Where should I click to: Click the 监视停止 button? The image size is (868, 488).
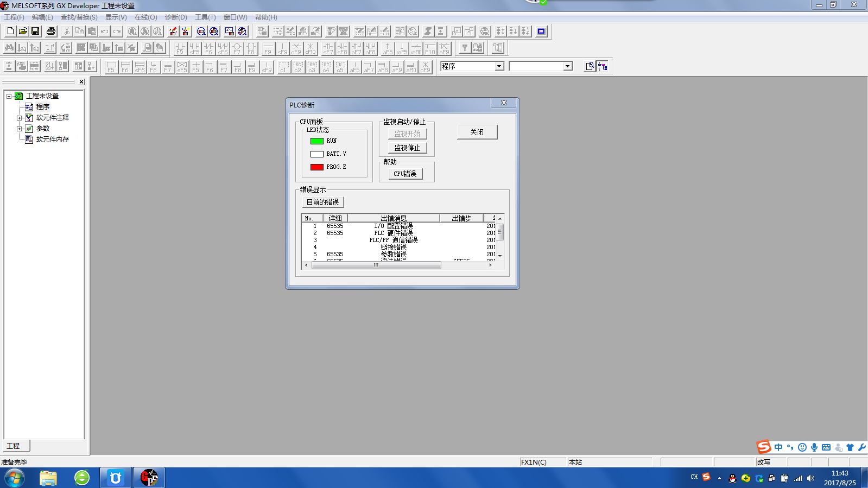coord(407,148)
